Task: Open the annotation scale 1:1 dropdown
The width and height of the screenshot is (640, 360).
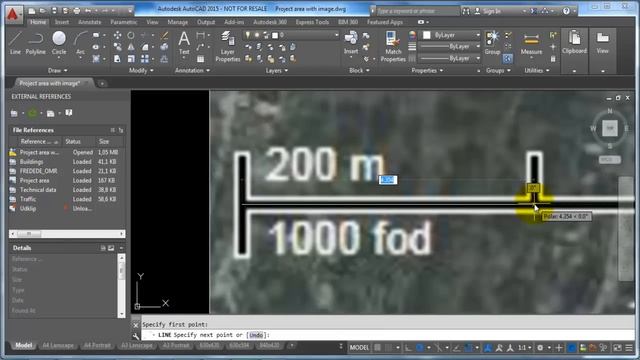Action: click(x=524, y=348)
